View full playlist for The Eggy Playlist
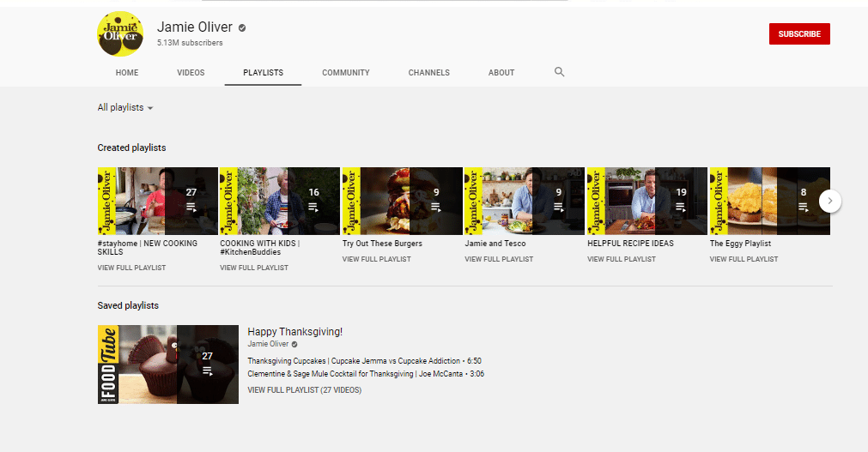The width and height of the screenshot is (868, 452). [x=744, y=259]
